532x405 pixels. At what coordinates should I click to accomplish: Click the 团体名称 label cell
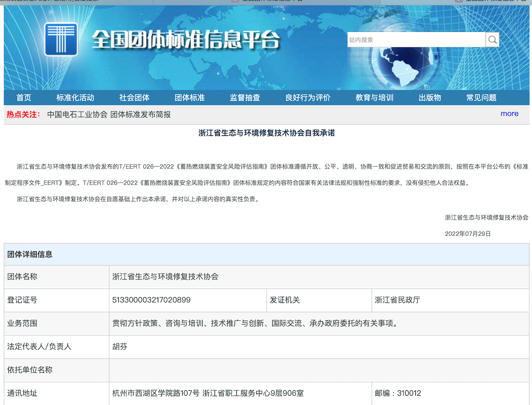(x=57, y=276)
